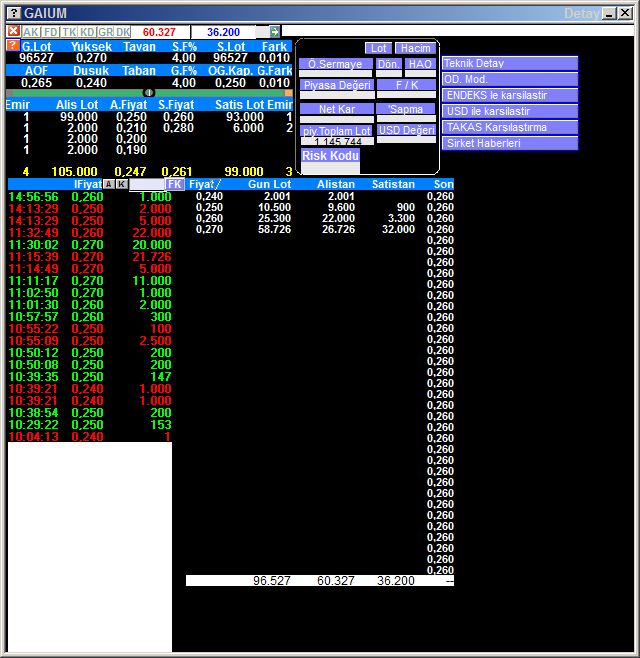
Task: Select the FD tab
Action: pyautogui.click(x=51, y=32)
